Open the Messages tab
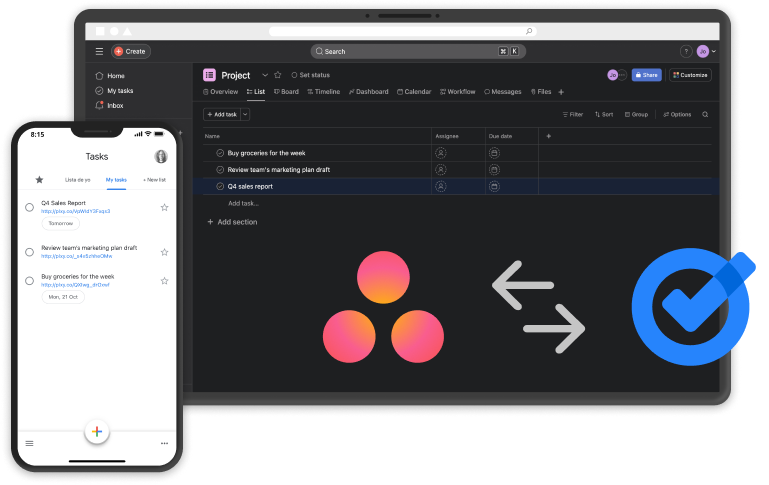The image size is (769, 485). pyautogui.click(x=503, y=92)
